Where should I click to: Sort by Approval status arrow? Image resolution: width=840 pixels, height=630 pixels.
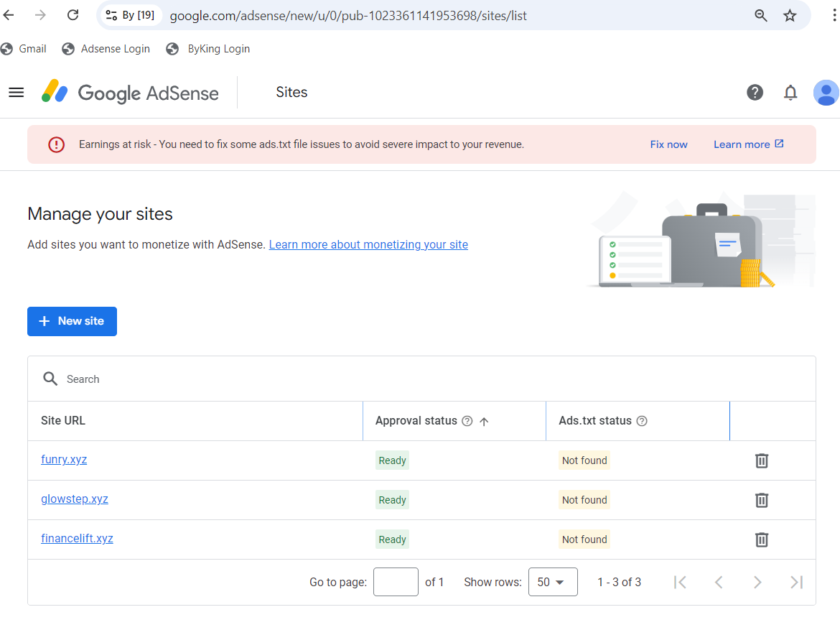(484, 422)
